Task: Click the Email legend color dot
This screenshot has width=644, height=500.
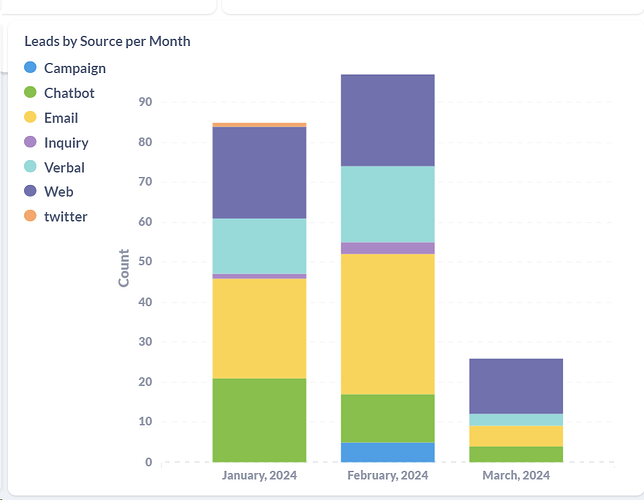Action: click(x=30, y=117)
